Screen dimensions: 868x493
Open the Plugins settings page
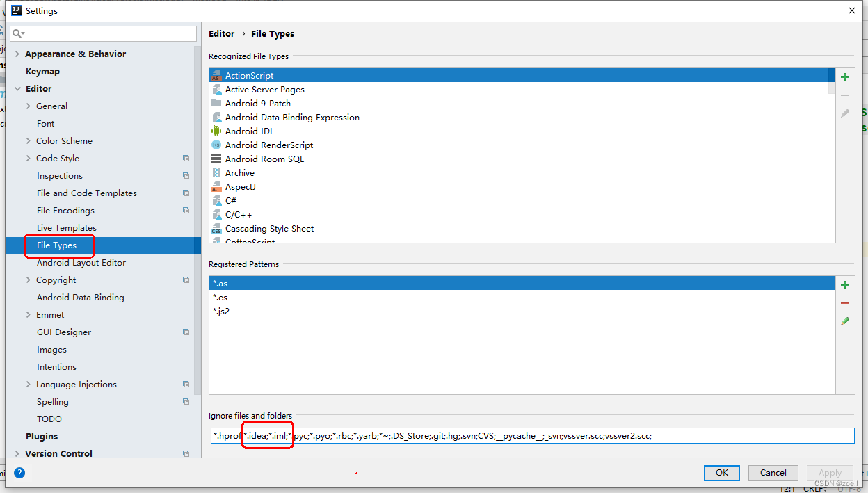click(42, 436)
